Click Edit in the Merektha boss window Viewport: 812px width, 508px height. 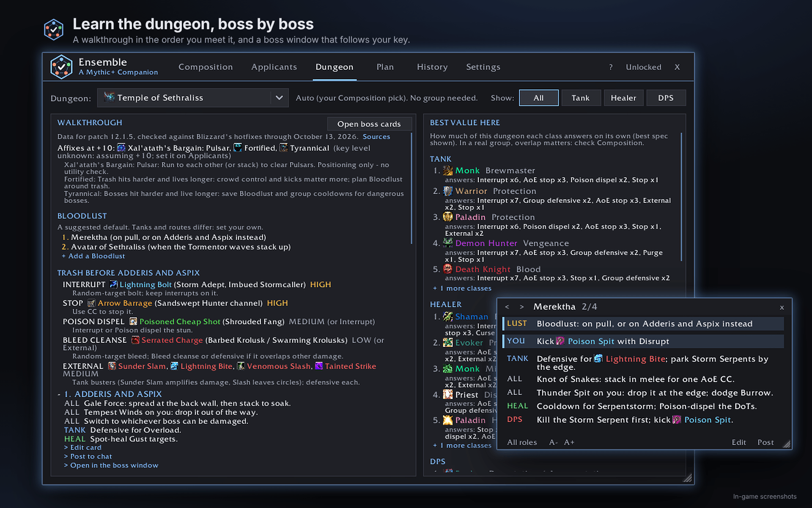point(739,442)
